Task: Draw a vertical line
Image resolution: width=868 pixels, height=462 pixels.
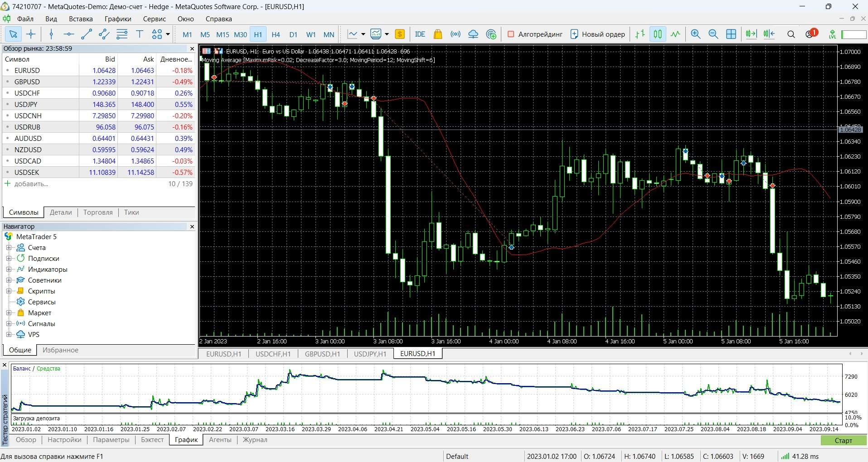Action: (51, 34)
